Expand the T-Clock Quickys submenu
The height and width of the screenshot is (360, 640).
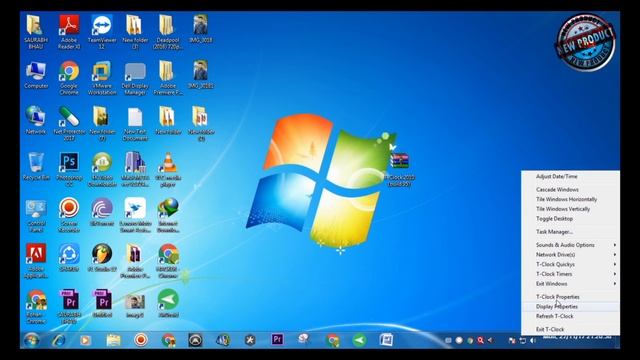[x=571, y=264]
